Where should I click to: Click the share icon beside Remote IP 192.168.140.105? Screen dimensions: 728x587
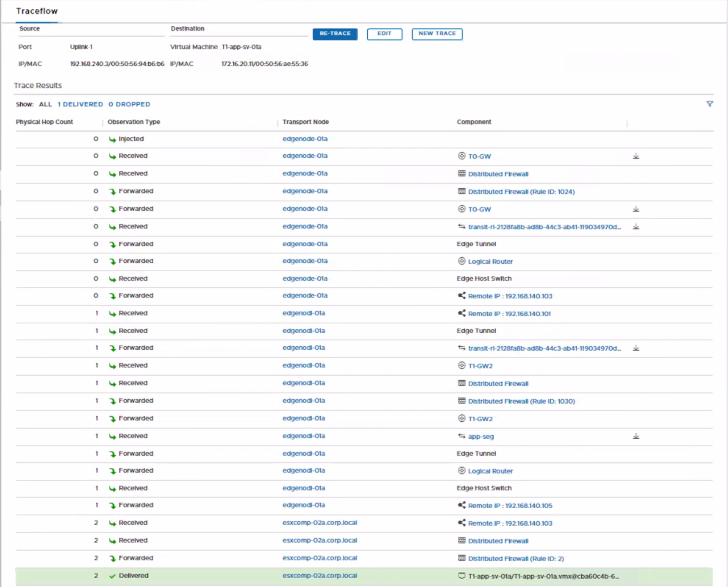pyautogui.click(x=462, y=505)
